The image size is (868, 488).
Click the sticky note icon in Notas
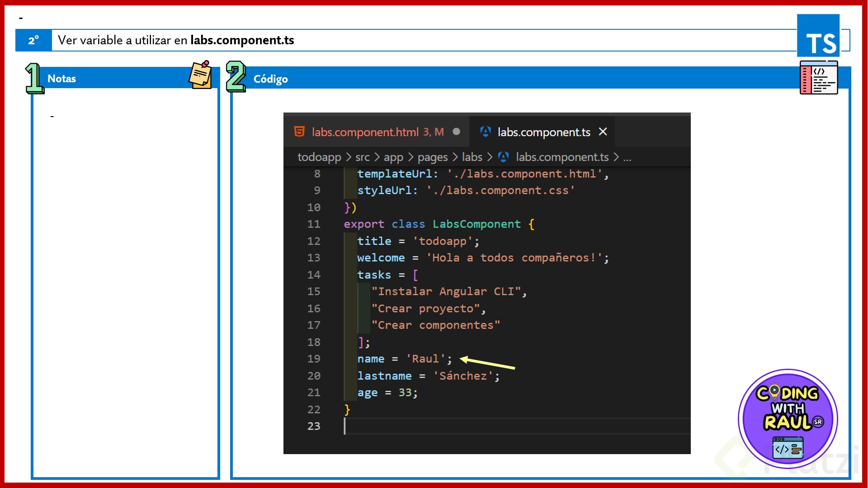(201, 75)
